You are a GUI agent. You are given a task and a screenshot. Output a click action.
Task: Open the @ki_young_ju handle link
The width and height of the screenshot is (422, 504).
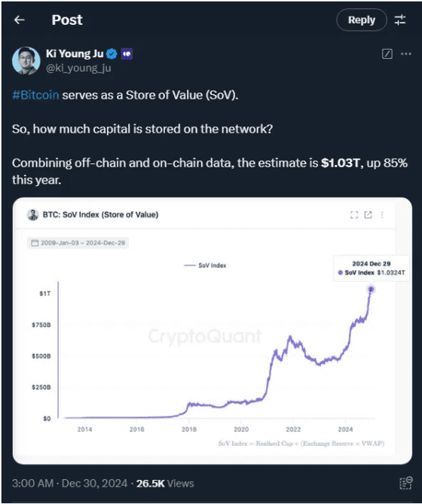coord(78,68)
